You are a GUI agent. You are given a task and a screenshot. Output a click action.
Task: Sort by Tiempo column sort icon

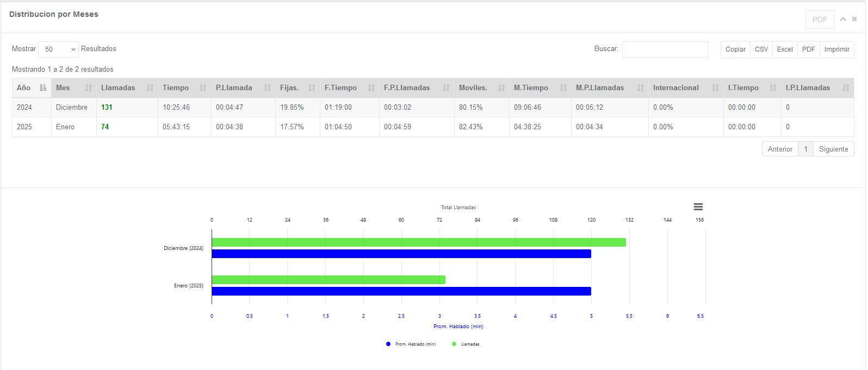(203, 88)
